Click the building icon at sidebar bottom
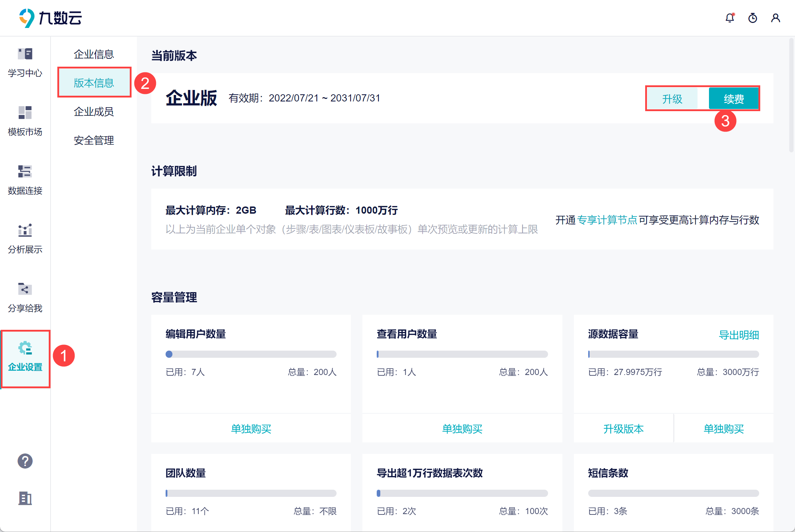Viewport: 795px width, 532px height. [25, 498]
